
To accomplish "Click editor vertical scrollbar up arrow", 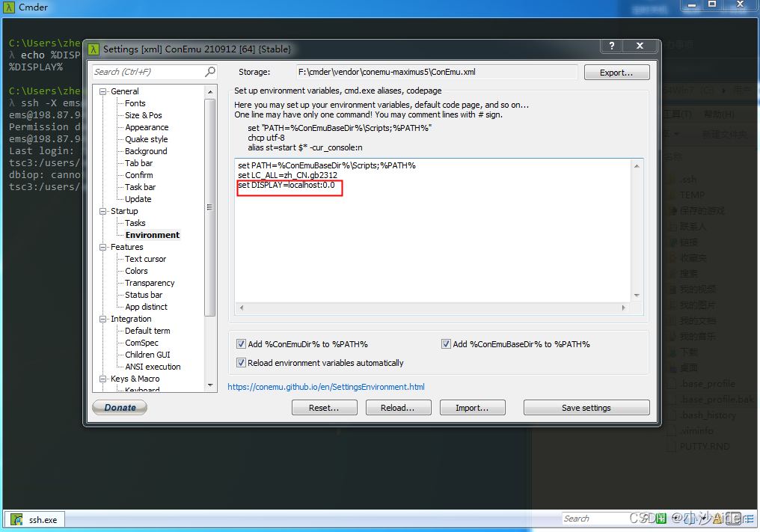I will (637, 166).
